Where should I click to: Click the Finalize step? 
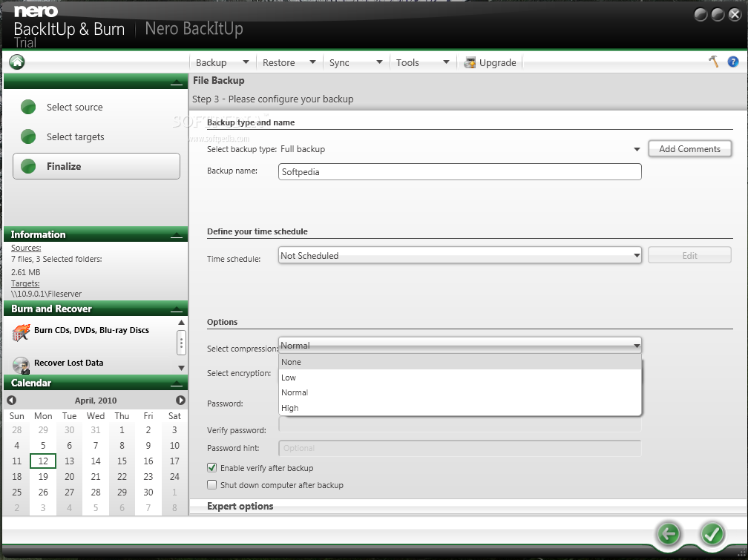[96, 166]
